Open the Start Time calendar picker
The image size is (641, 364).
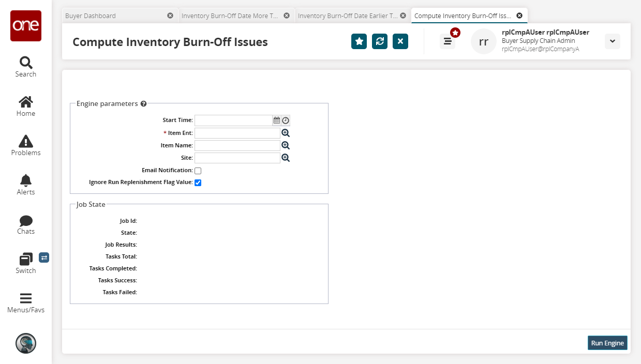click(x=277, y=120)
